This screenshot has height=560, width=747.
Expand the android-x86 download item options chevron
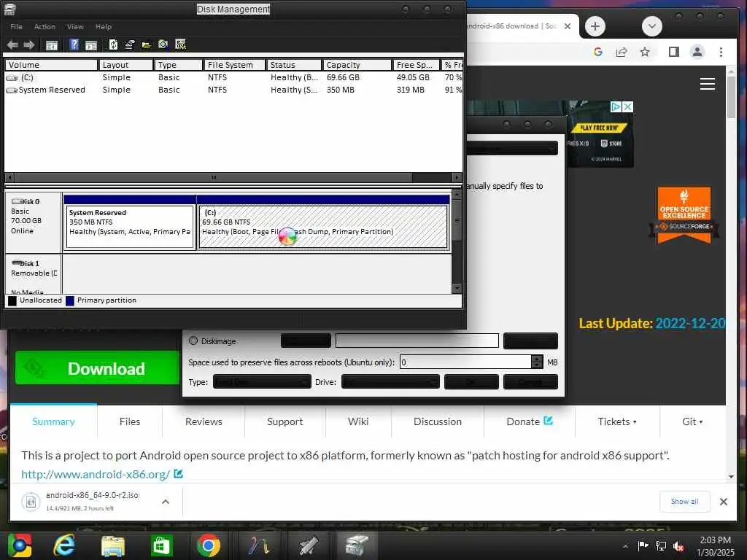point(166,502)
